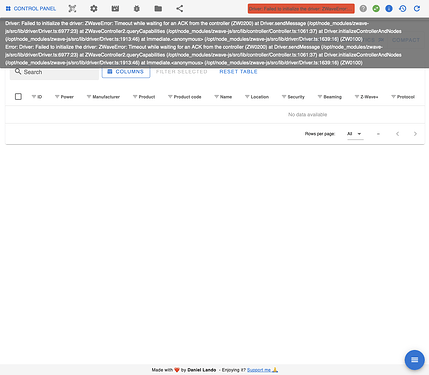Click the red driver error banner
This screenshot has height=375, width=429.
tap(301, 9)
